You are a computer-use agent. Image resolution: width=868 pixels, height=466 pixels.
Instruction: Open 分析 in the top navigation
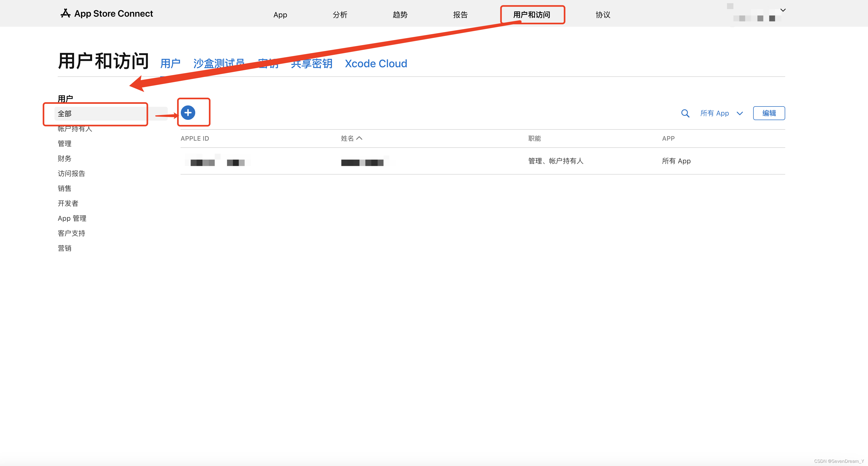340,15
